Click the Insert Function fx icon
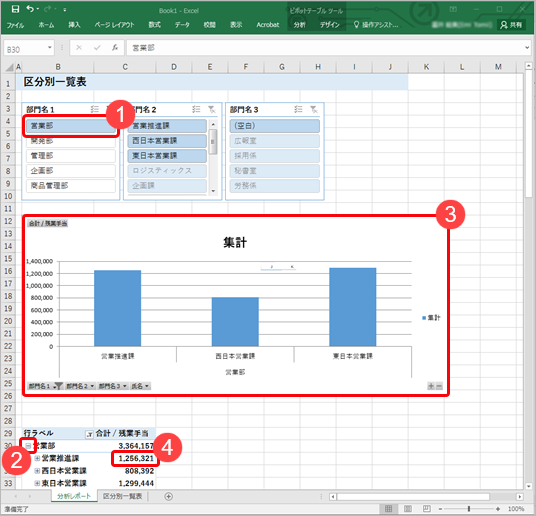 (x=115, y=48)
